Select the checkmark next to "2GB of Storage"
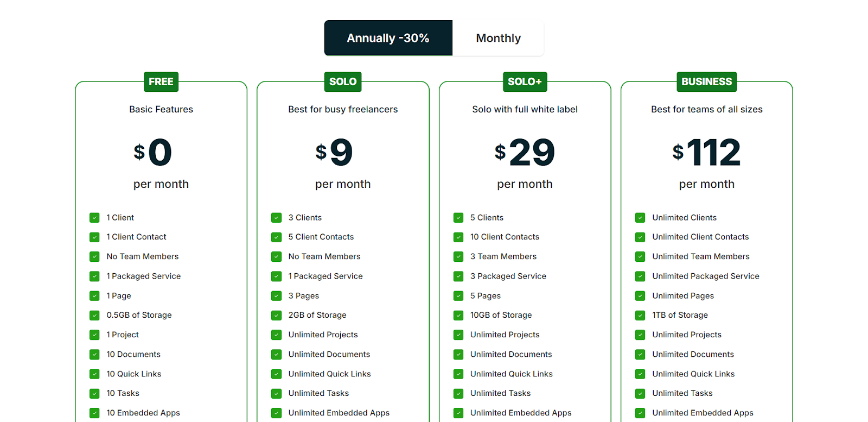868x422 pixels. point(276,315)
